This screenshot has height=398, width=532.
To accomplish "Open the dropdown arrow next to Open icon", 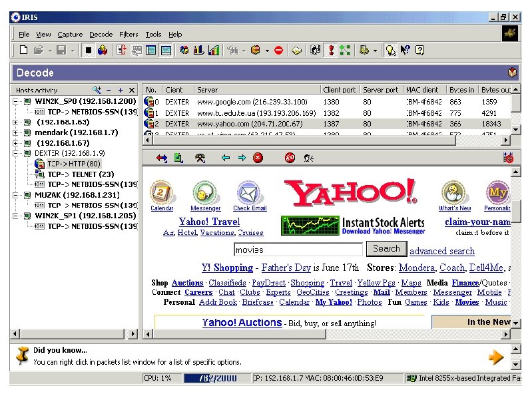I will point(50,51).
